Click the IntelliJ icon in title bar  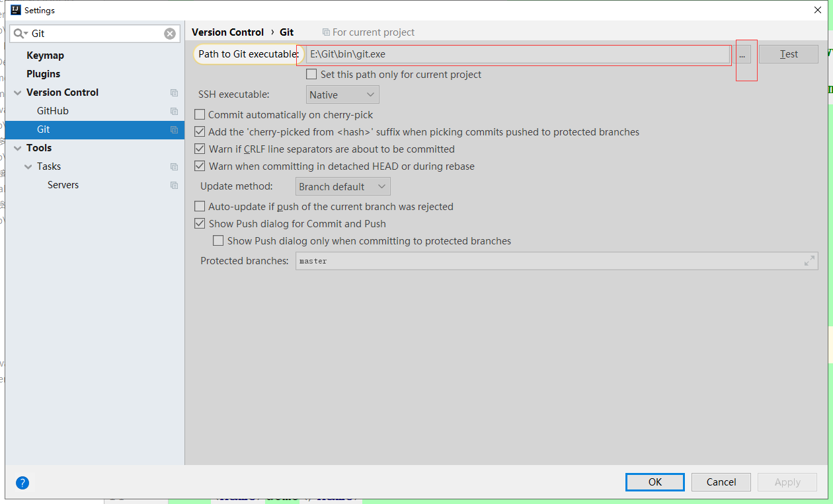(16, 10)
